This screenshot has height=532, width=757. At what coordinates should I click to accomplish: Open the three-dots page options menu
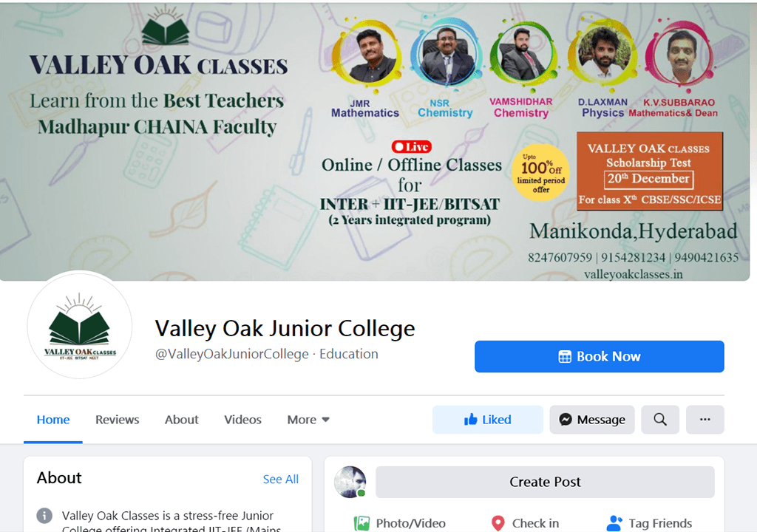(705, 420)
